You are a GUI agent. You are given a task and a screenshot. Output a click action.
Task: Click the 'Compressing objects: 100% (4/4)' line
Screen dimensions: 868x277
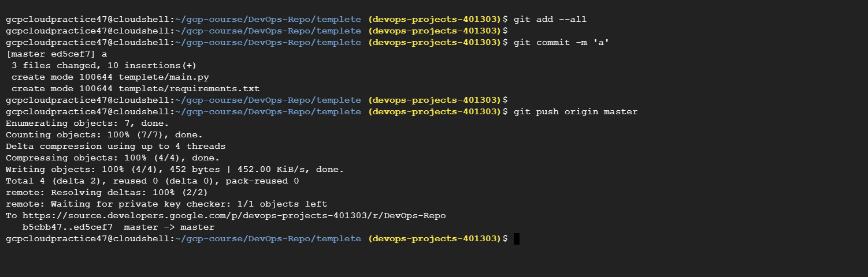pos(113,158)
